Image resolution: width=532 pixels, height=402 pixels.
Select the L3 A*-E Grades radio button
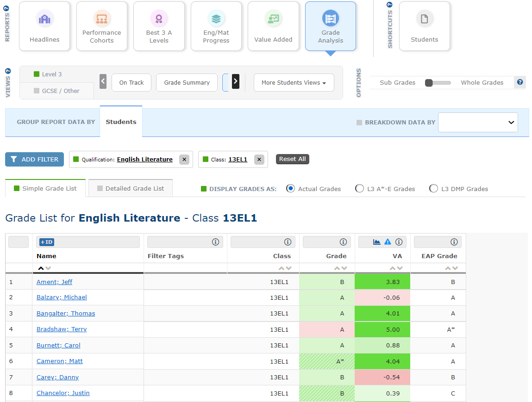click(359, 188)
